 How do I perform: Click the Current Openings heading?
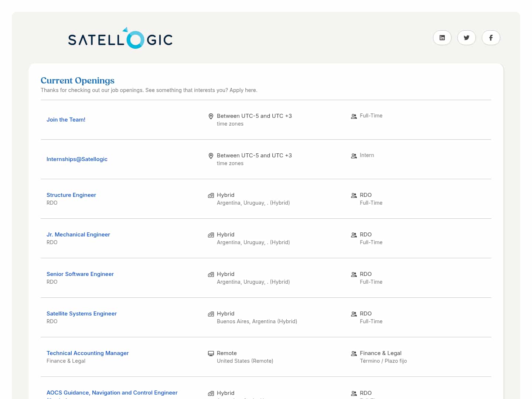click(x=78, y=81)
